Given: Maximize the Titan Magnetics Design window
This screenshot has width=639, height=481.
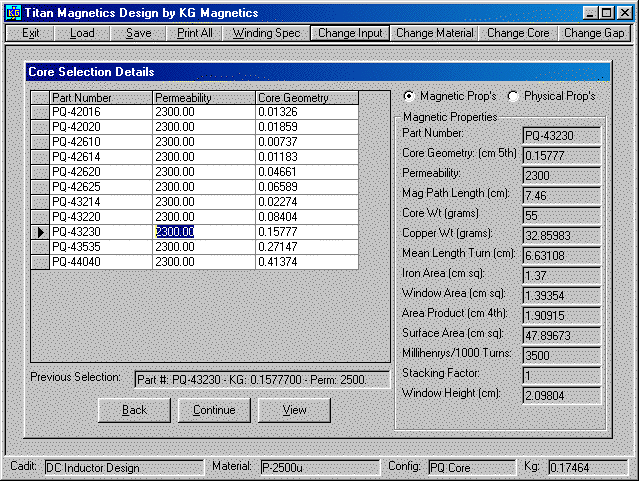Looking at the screenshot, I should pyautogui.click(x=606, y=13).
